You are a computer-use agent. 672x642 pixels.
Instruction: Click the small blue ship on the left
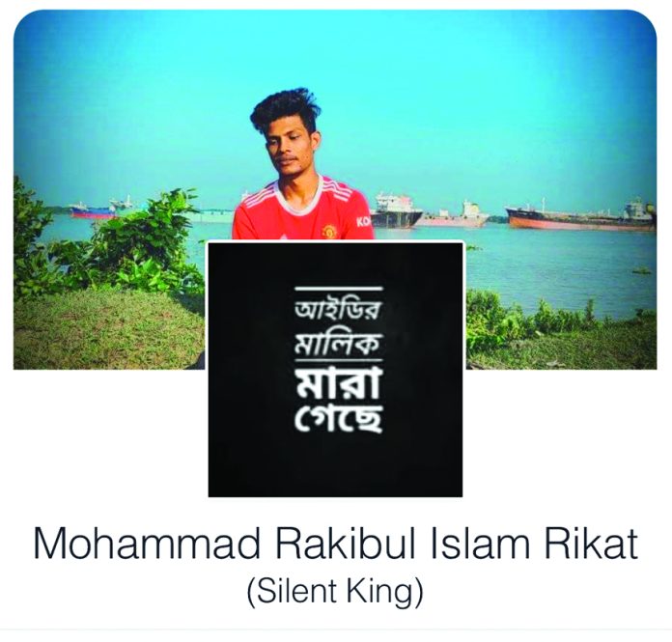[x=92, y=210]
